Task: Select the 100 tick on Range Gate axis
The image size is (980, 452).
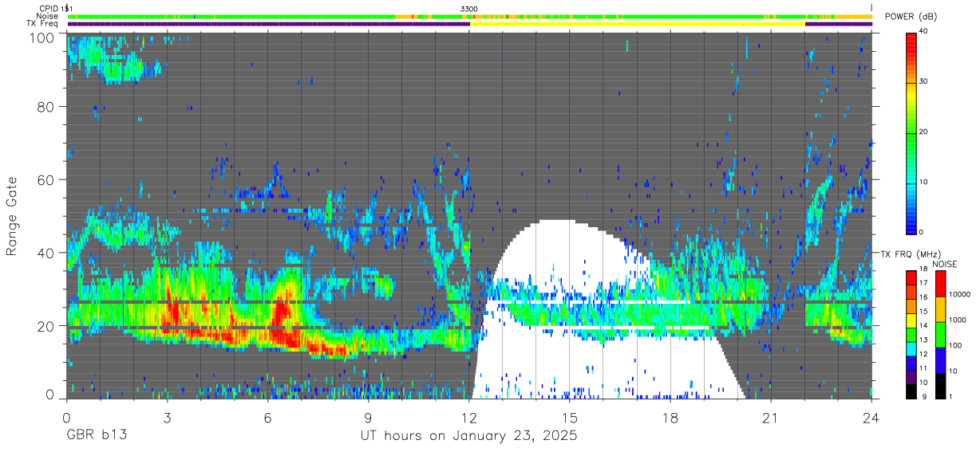Action: click(x=42, y=37)
